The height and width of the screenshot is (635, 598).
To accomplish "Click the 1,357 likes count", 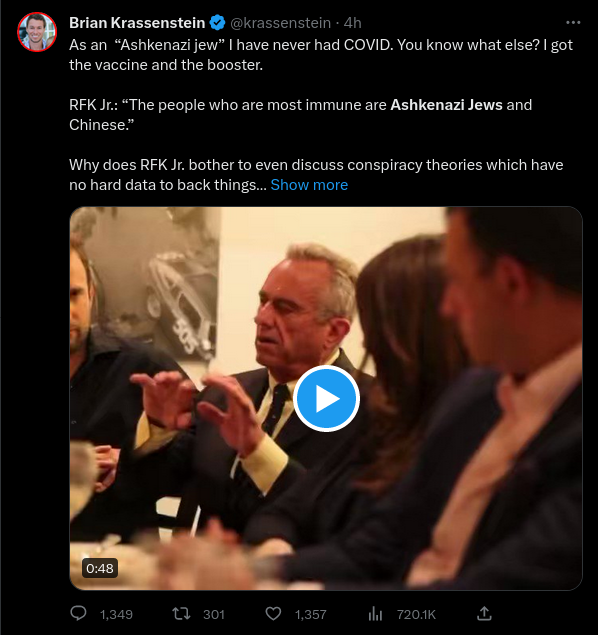I will tap(311, 615).
